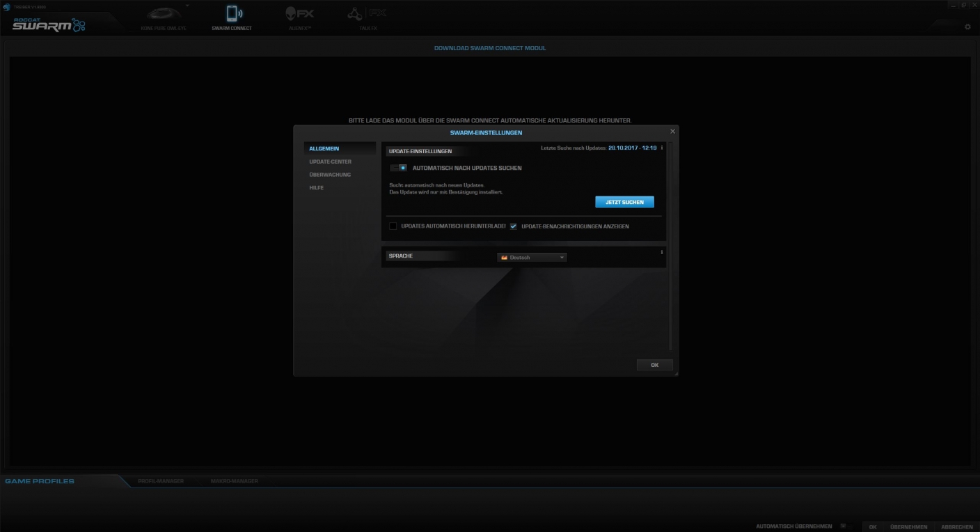
Task: Confirm dialog with its OK button
Action: coord(654,365)
